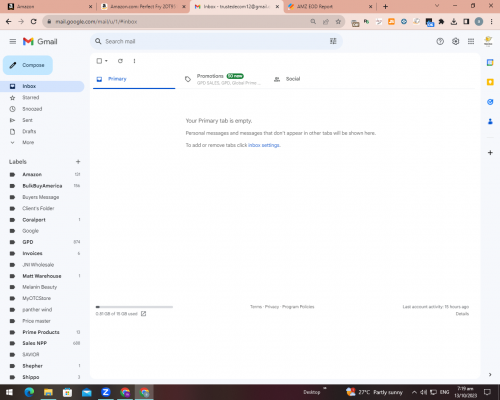Screen dimensions: 500x400
Task: Click the Compose button
Action: click(x=28, y=65)
